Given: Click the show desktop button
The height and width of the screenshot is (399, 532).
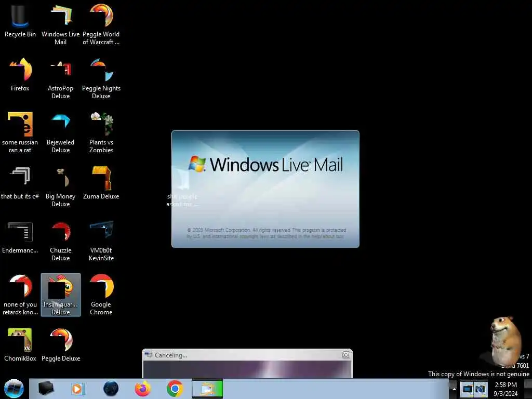Looking at the screenshot, I should click(x=528, y=389).
